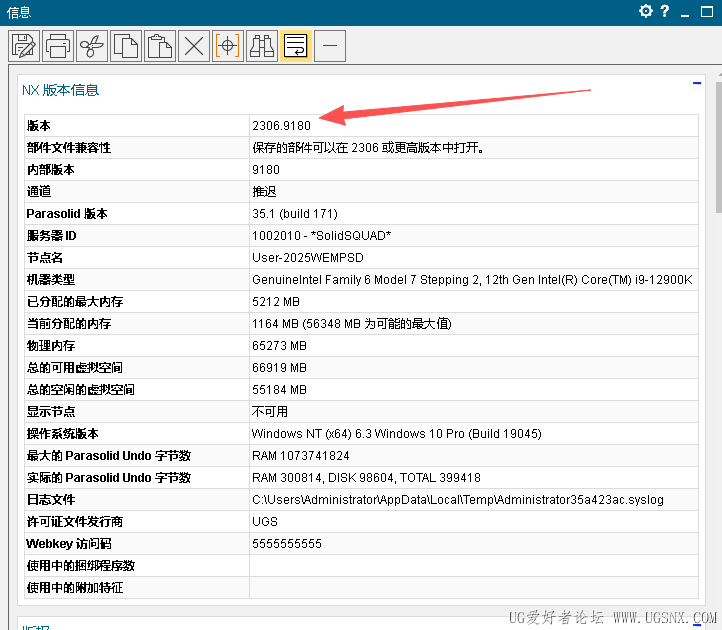Click the 机器类型 label

51,280
